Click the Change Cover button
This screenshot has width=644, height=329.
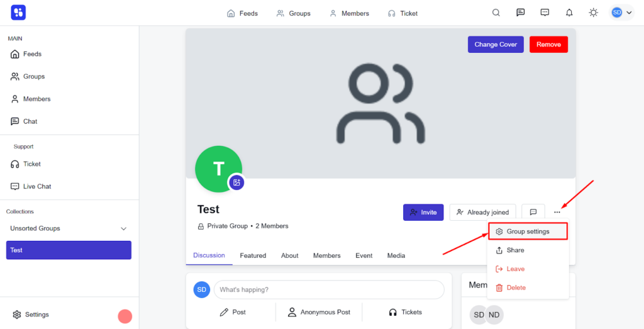[496, 45]
